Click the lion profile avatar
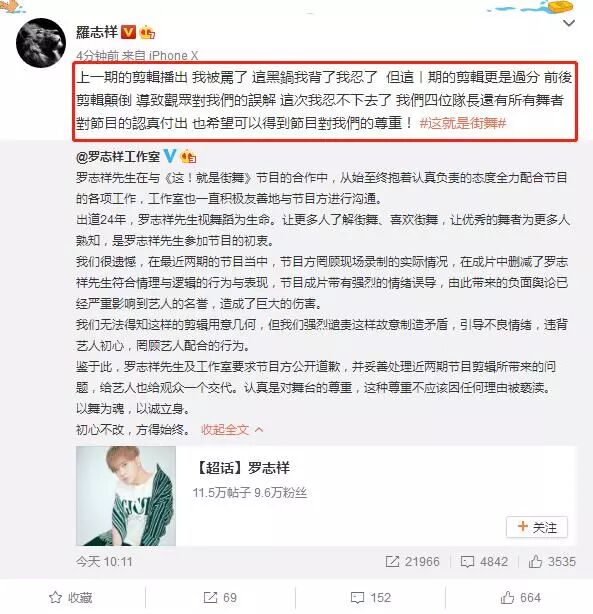Screen dimensions: 593x614 click(x=41, y=43)
